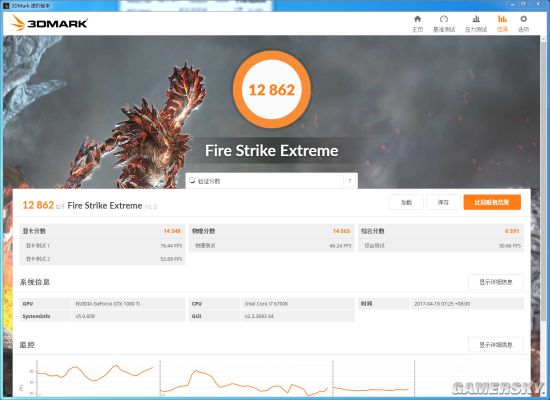Click the validation spinner icon
This screenshot has width=550, height=400.
click(x=192, y=180)
